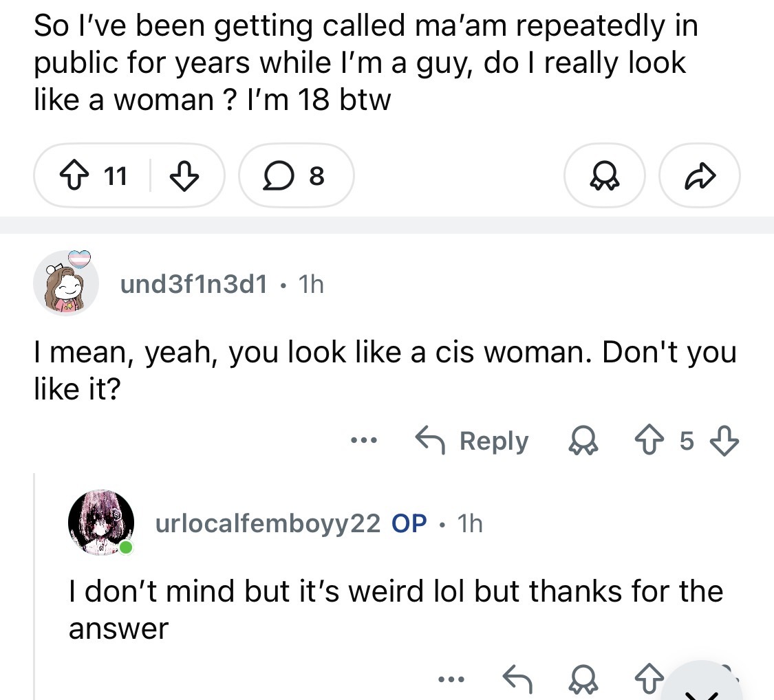Visit urlocalfemboyy22 username link

pos(268,524)
